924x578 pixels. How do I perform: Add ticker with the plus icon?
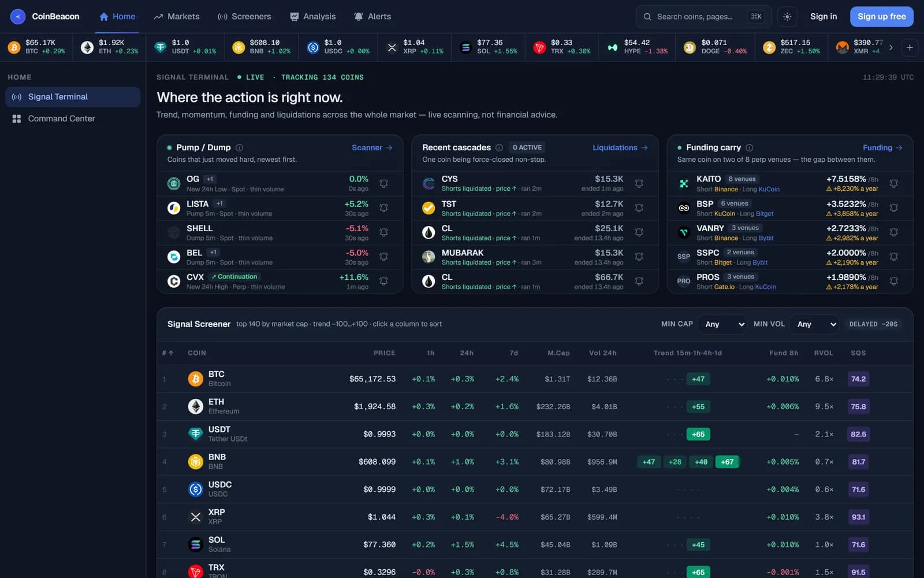pos(910,47)
